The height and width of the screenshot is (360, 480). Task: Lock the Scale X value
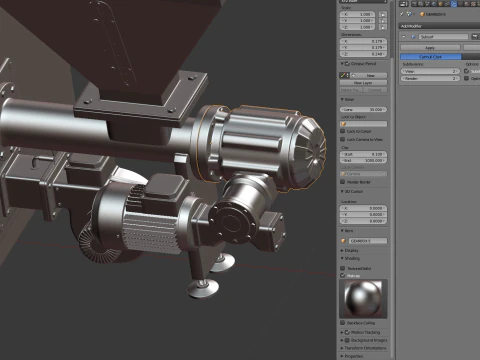click(x=383, y=14)
